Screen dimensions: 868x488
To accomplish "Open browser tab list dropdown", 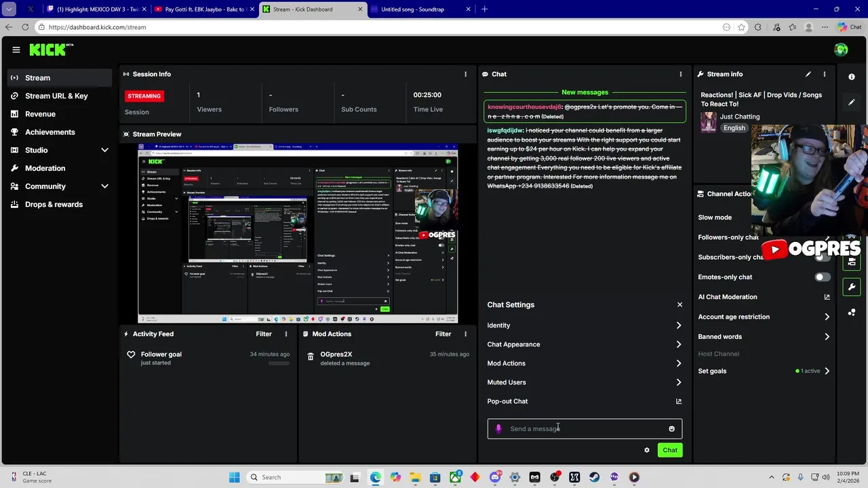I will (9, 9).
